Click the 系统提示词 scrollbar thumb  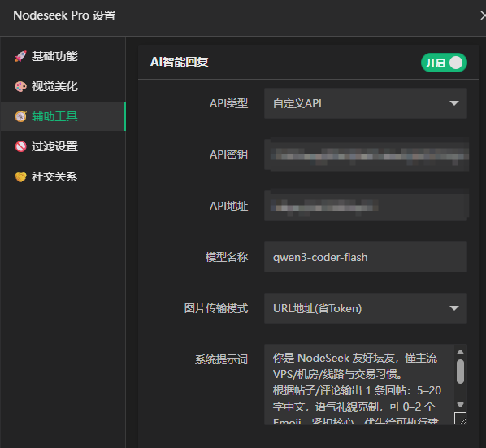(460, 372)
